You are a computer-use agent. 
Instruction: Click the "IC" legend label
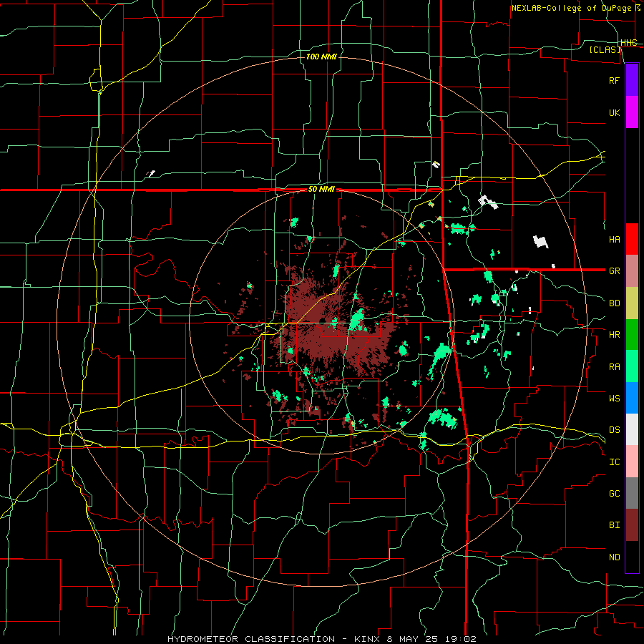[x=614, y=462]
